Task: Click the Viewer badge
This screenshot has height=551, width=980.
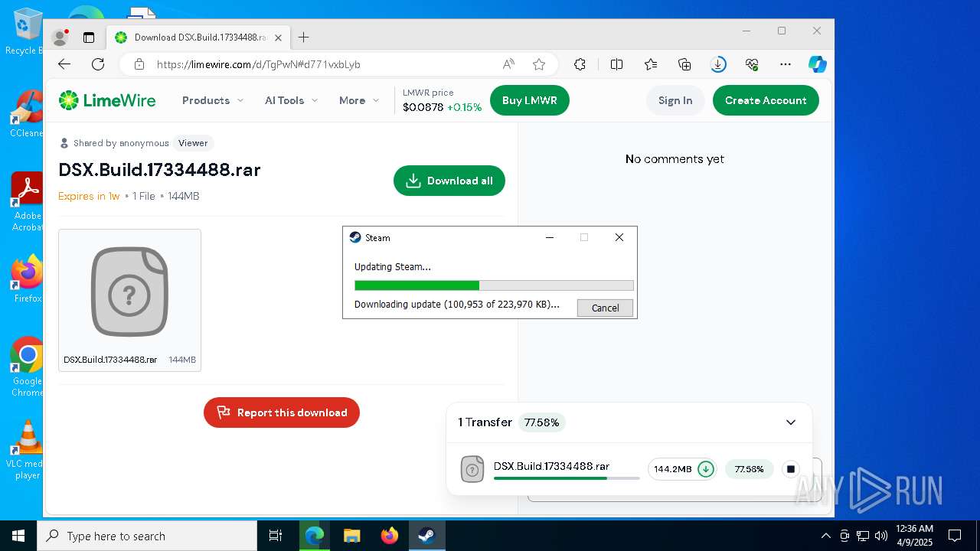Action: pos(193,143)
